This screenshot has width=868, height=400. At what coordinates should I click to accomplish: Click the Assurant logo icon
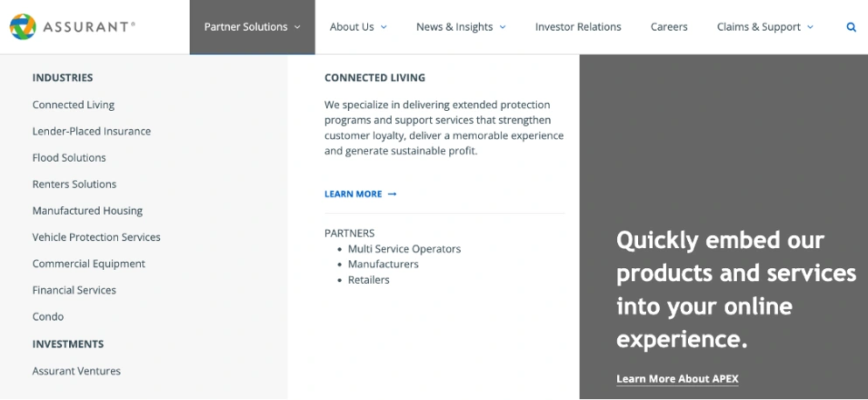click(x=23, y=26)
